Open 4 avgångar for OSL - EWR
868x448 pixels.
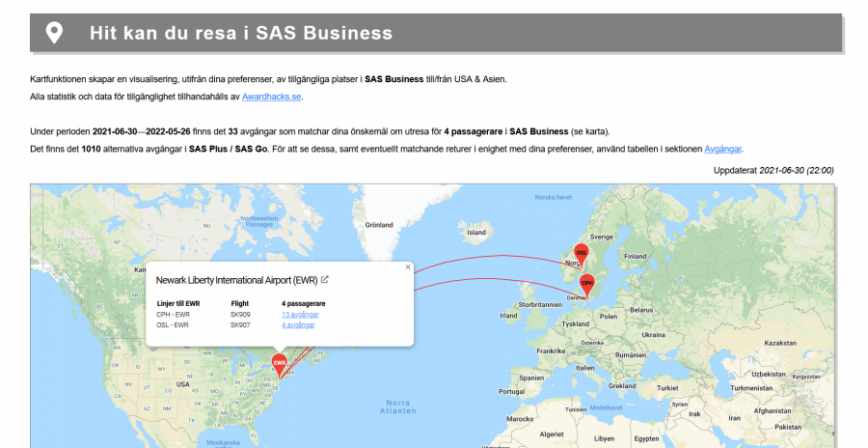297,325
